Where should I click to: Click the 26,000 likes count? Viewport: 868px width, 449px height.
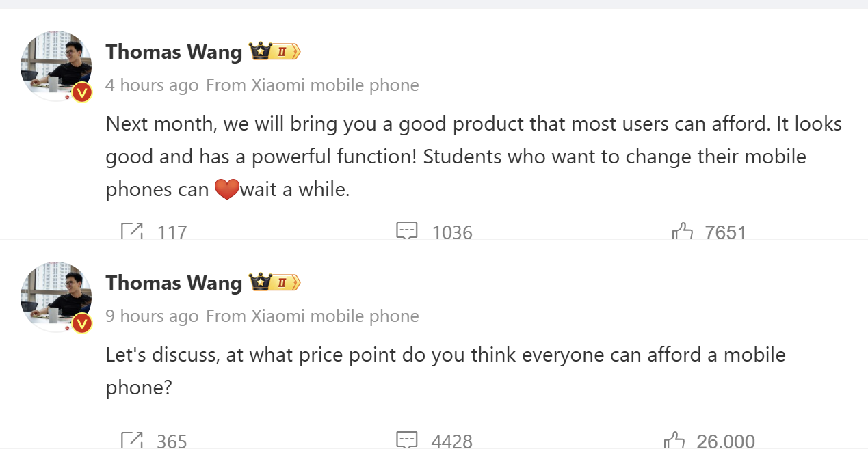point(726,441)
